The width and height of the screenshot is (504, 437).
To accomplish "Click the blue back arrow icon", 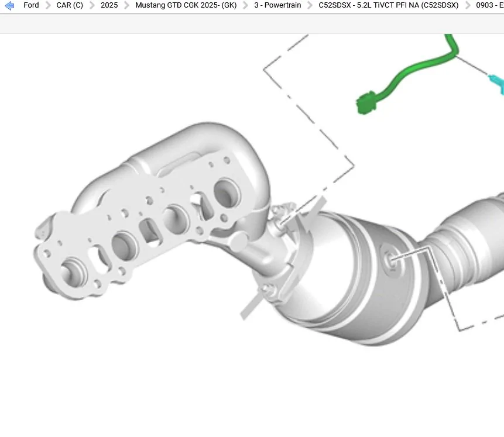I will tap(9, 5).
